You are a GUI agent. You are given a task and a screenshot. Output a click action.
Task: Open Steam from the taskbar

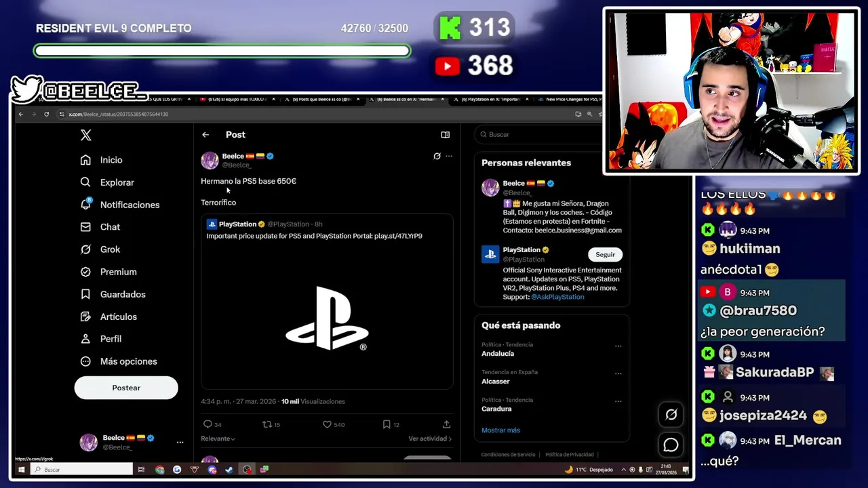pyautogui.click(x=229, y=469)
